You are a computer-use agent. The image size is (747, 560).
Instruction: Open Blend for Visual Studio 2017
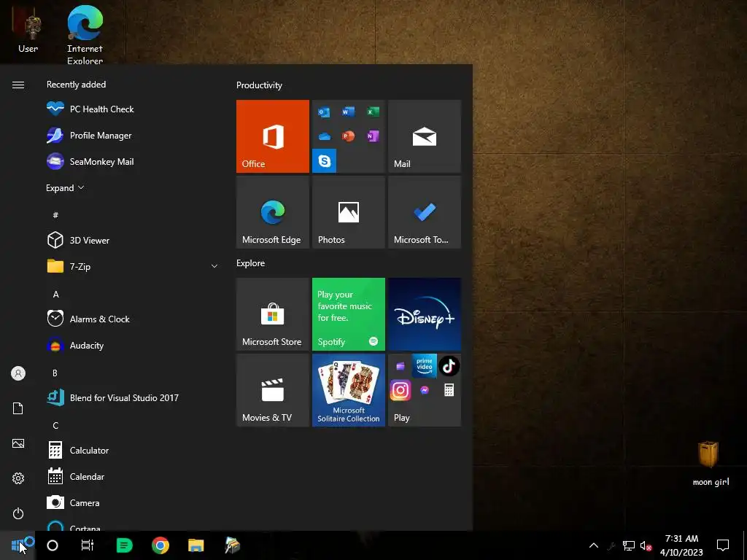[x=132, y=397]
